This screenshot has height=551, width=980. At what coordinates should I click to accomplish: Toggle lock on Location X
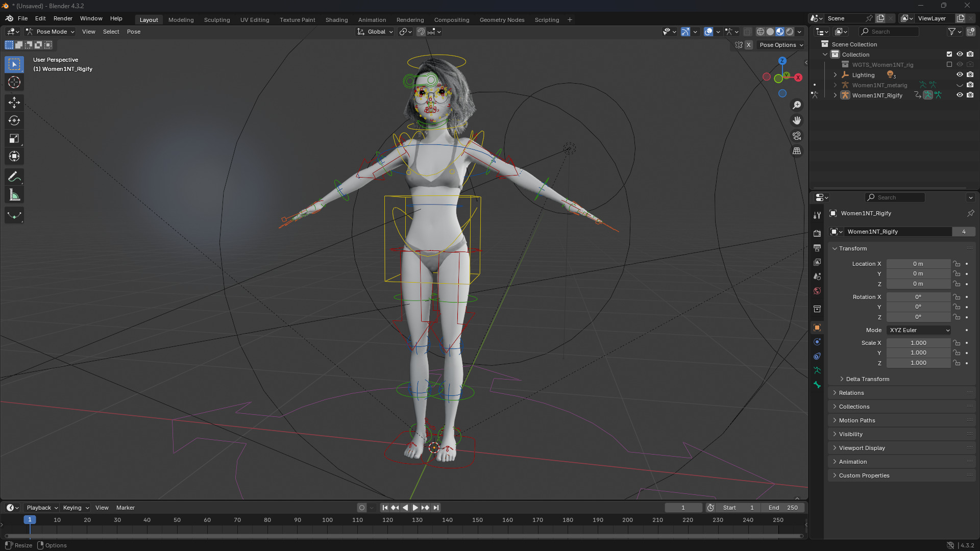957,264
